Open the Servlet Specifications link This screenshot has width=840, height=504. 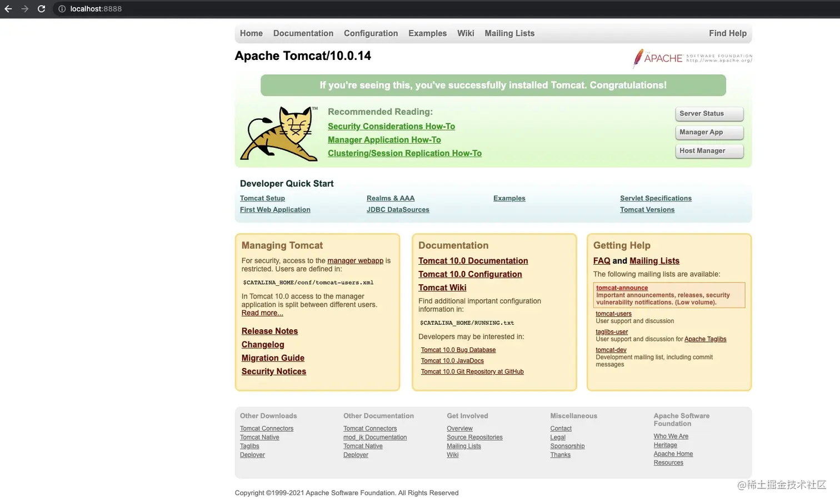click(x=656, y=198)
